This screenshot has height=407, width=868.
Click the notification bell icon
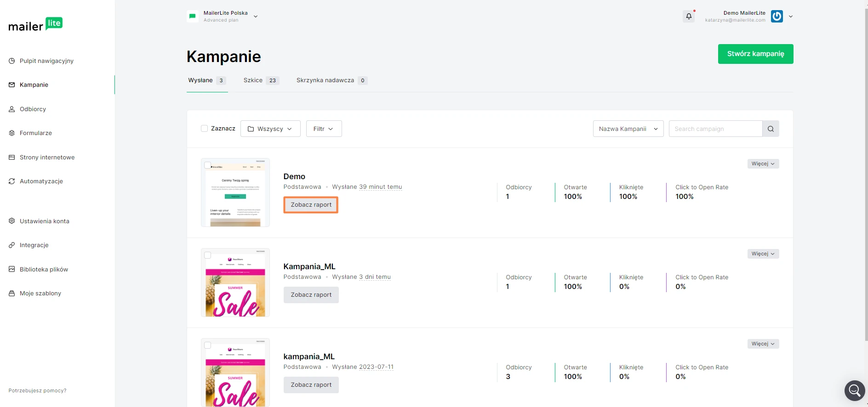tap(689, 17)
